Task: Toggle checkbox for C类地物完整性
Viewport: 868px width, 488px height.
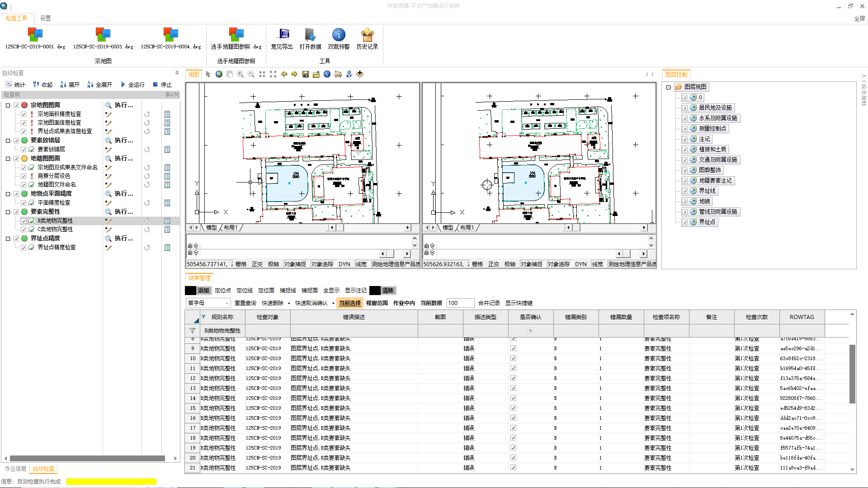Action: 24,230
